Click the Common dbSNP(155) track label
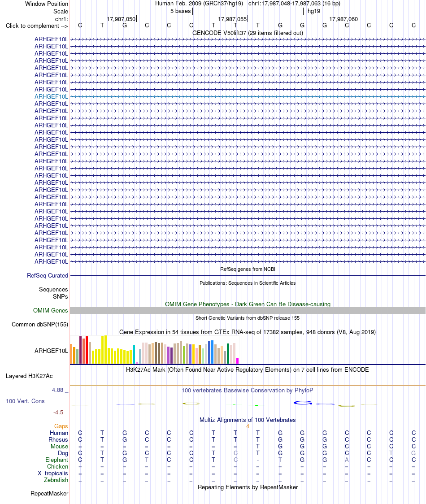 click(x=40, y=324)
